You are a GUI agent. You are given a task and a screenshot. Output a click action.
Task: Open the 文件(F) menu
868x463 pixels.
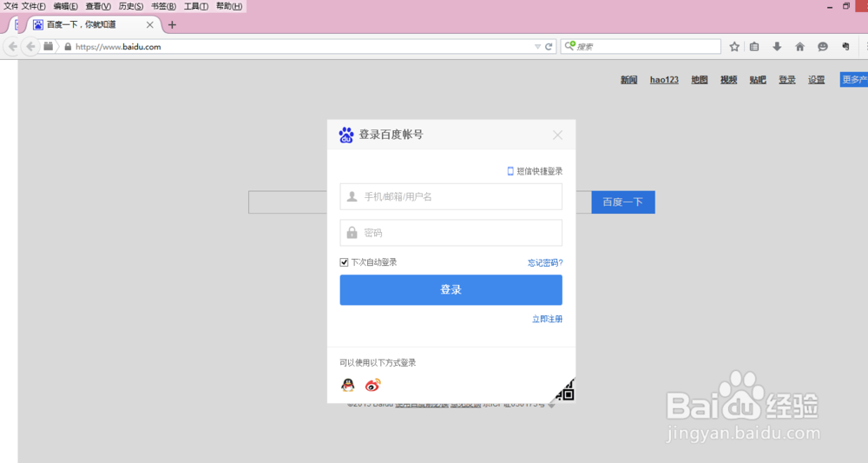click(x=33, y=6)
